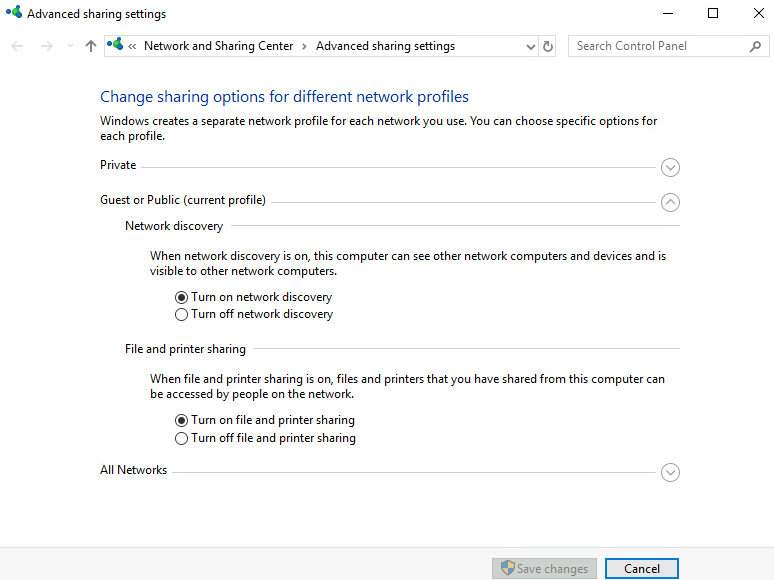774x580 pixels.
Task: Open the recent locations dropdown arrow
Action: (x=70, y=46)
